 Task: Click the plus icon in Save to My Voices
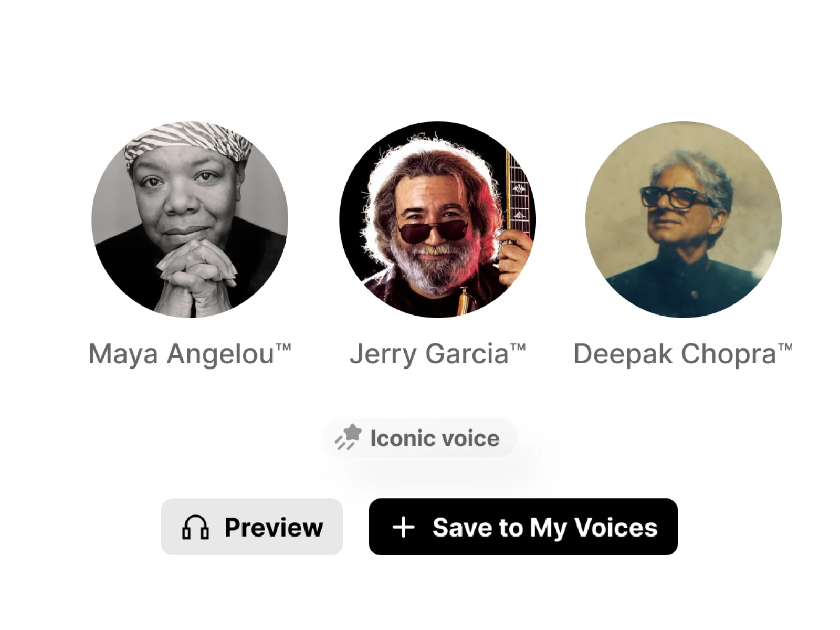(403, 527)
